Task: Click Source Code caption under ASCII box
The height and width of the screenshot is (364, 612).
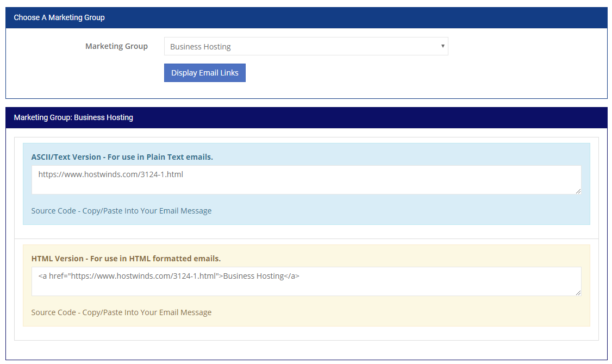Action: (x=121, y=211)
